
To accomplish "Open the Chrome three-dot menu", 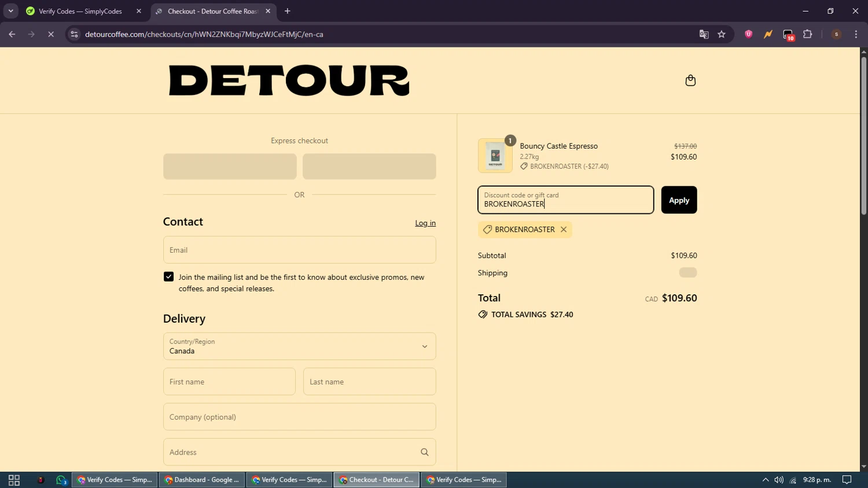I will 856,34.
